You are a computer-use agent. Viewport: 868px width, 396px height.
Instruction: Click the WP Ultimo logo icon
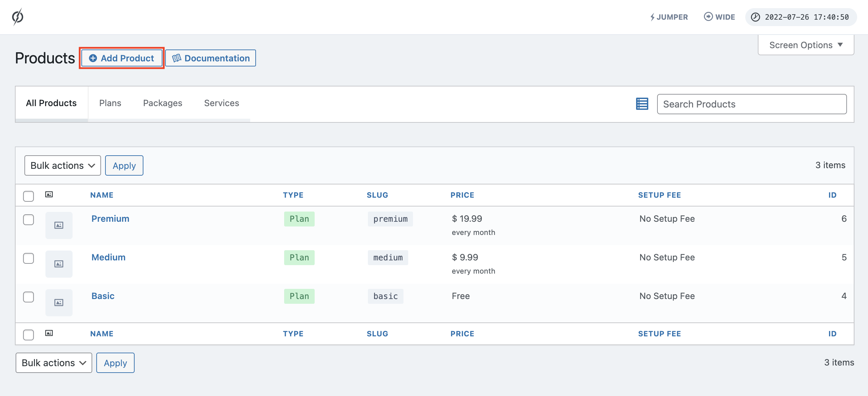18,17
